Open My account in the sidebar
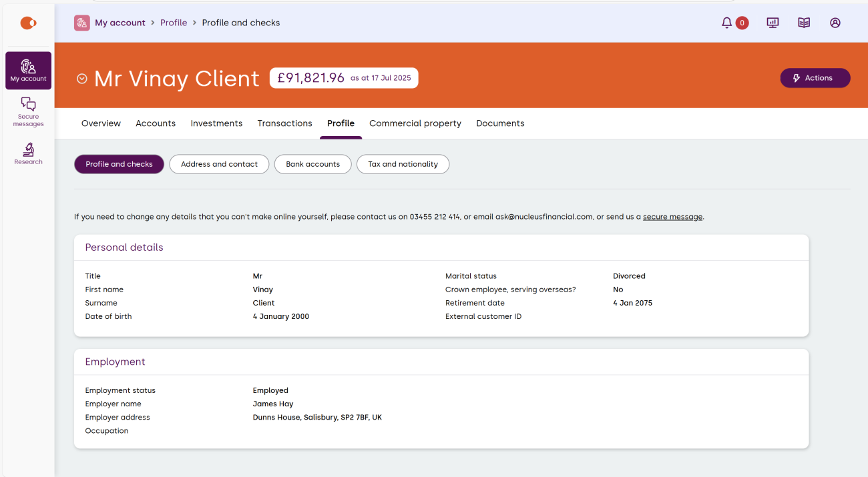The width and height of the screenshot is (868, 477). point(28,71)
